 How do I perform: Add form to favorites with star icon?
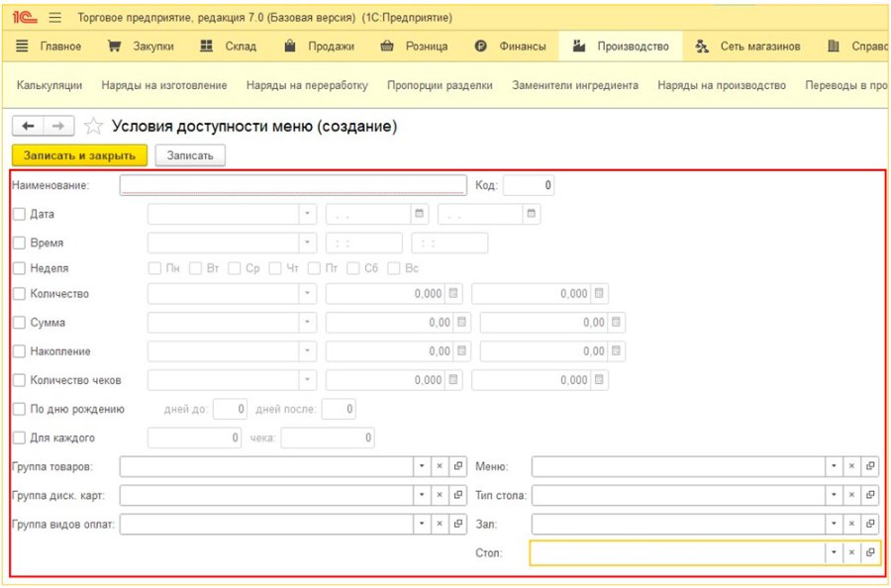[93, 126]
